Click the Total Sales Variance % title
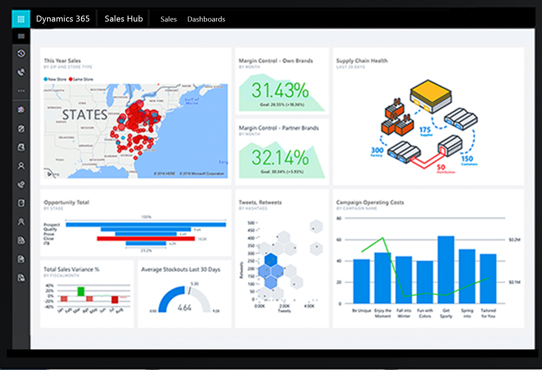 click(71, 269)
